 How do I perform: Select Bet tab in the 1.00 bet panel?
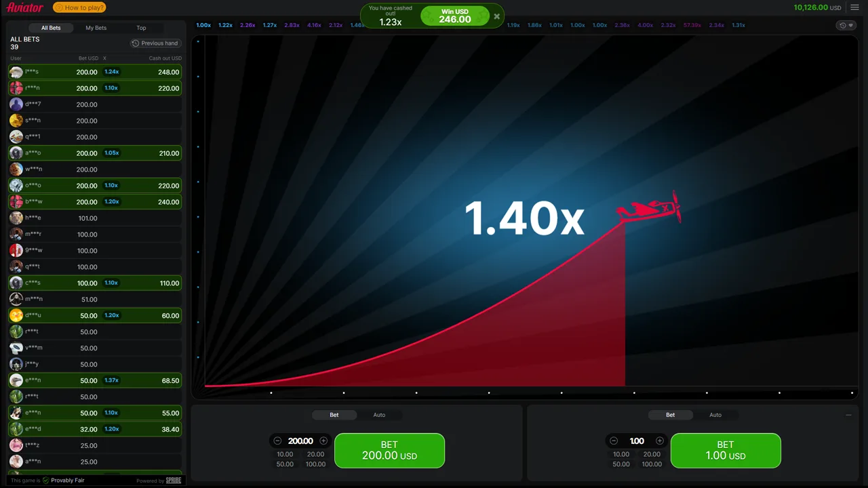coord(670,415)
